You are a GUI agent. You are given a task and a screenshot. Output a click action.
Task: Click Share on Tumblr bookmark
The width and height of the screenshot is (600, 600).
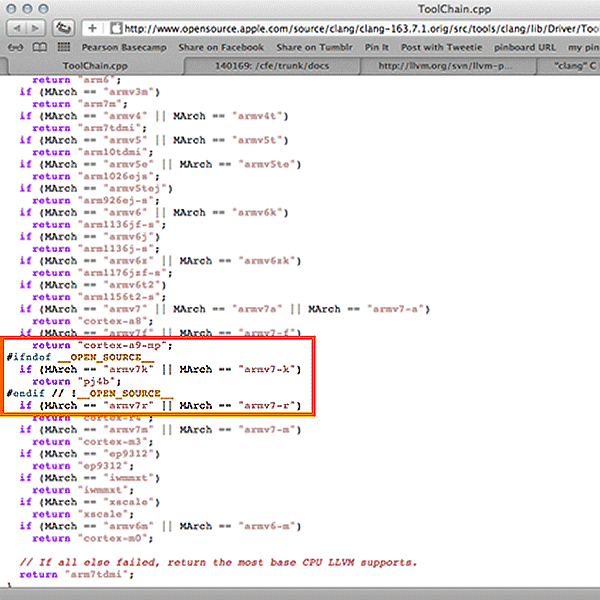click(314, 47)
